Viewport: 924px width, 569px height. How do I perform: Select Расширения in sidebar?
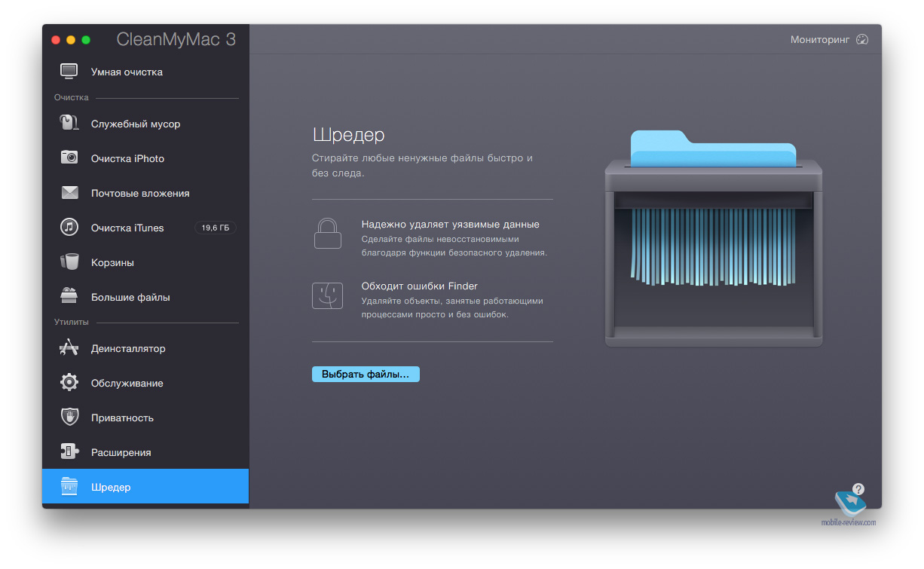click(x=145, y=452)
